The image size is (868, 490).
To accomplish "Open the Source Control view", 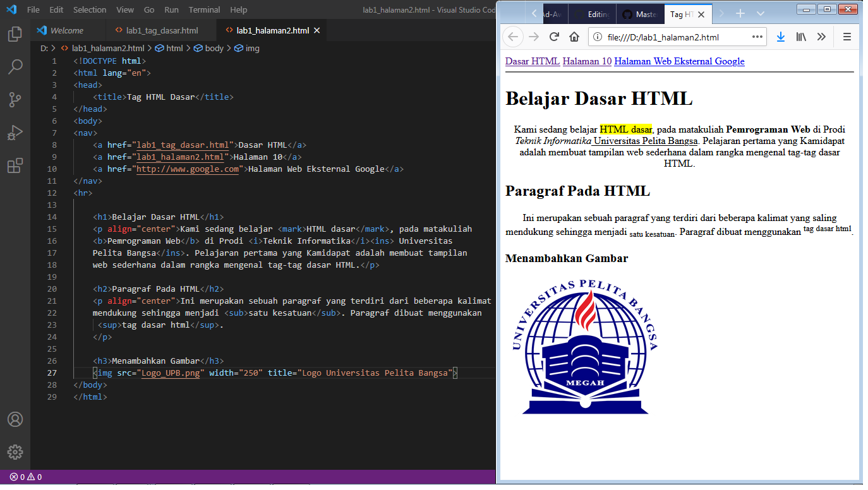I will [15, 100].
